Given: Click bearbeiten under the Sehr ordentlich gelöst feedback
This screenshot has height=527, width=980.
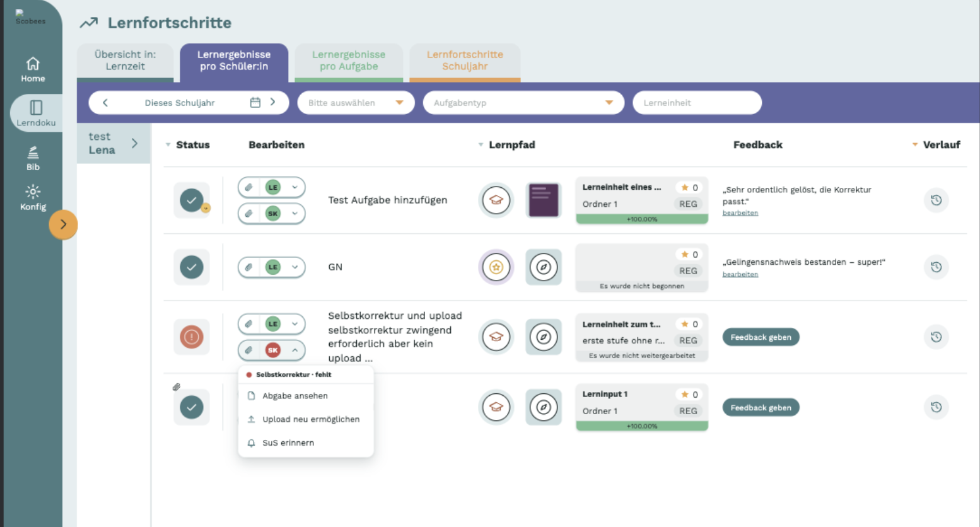Looking at the screenshot, I should tap(740, 213).
